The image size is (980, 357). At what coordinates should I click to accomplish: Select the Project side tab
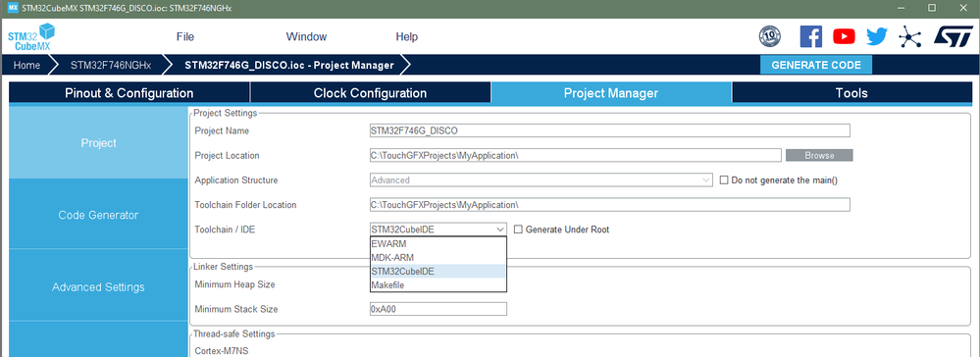click(99, 143)
